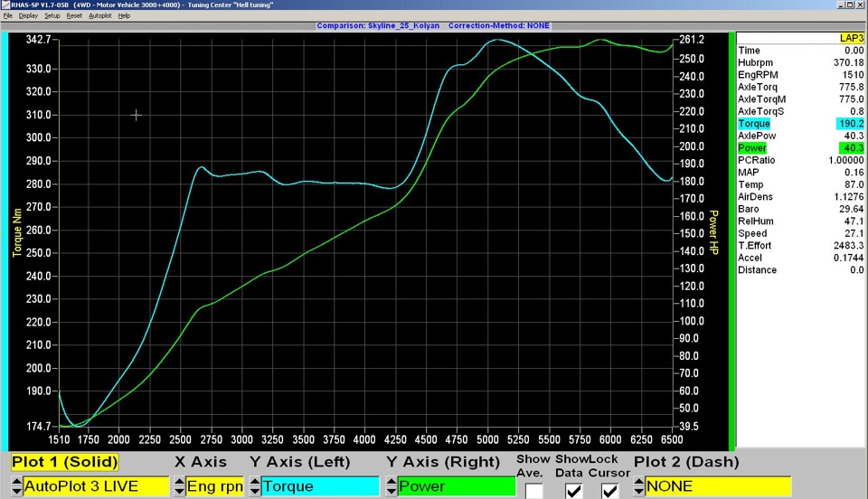Click the RHAS-SP application icon in title bar
868x499 pixels.
click(5, 5)
